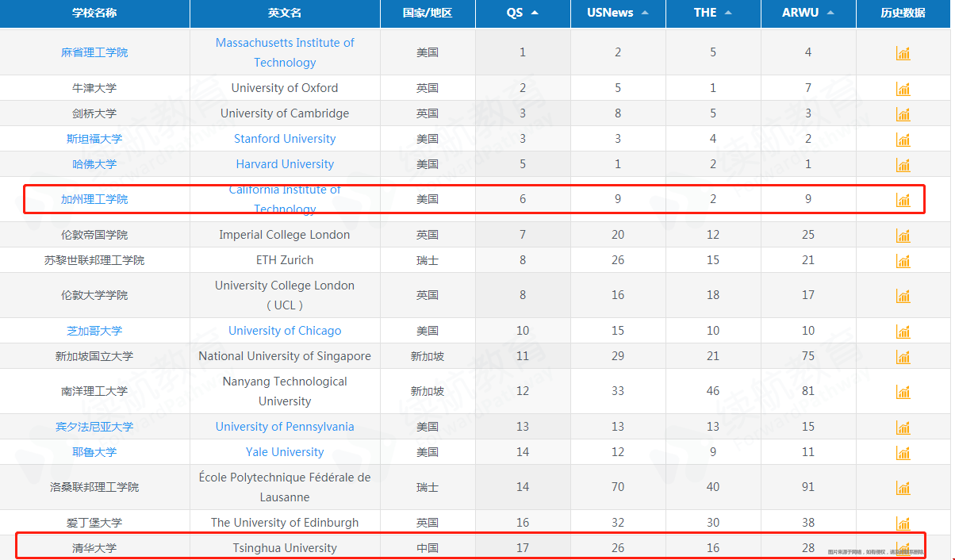Image resolution: width=955 pixels, height=560 pixels.
Task: Open the 麻省理工学院 school link
Action: 94,52
